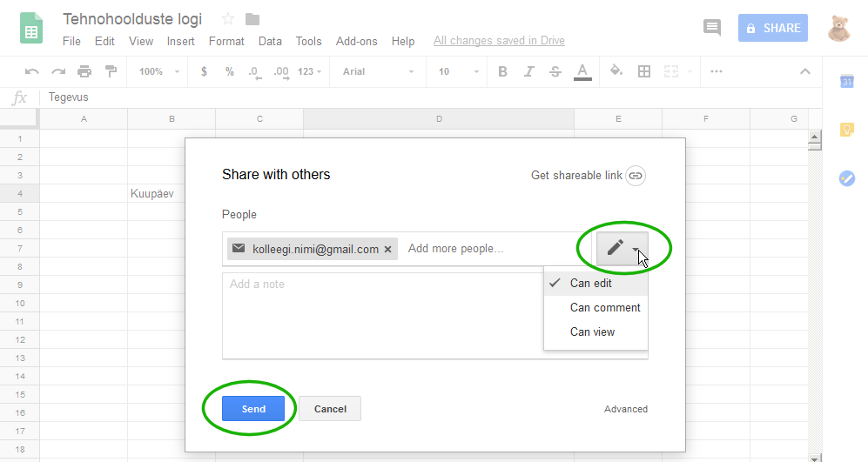
Task: Open the Advanced sharing link
Action: pos(626,409)
